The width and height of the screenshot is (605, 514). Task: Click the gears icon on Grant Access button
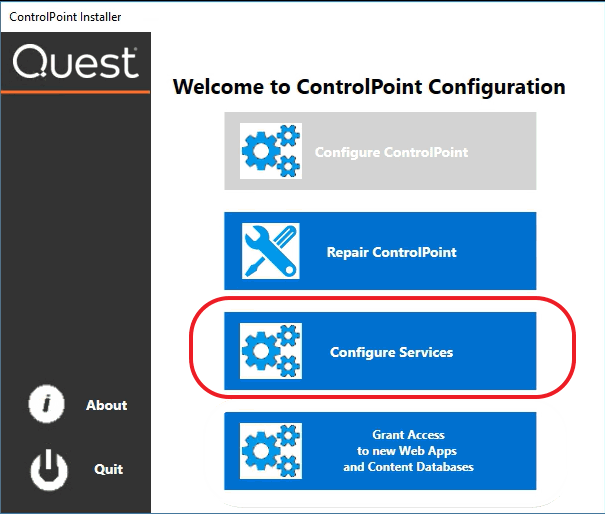271,451
